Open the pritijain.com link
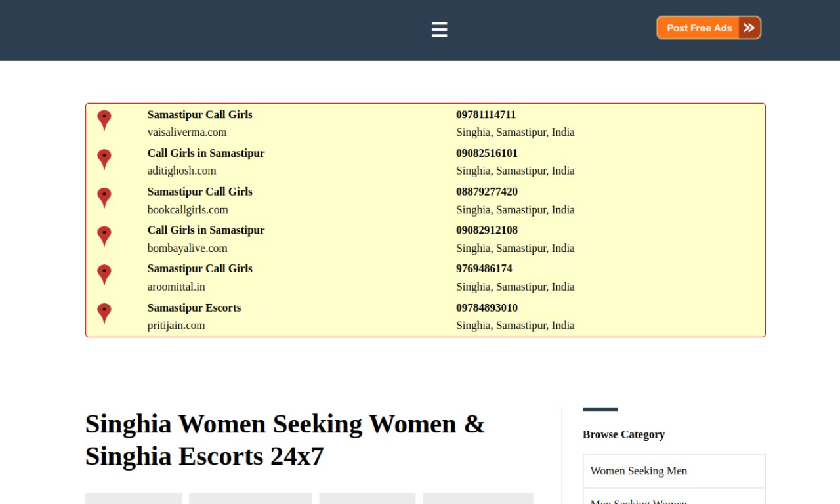The width and height of the screenshot is (840, 504). (177, 325)
